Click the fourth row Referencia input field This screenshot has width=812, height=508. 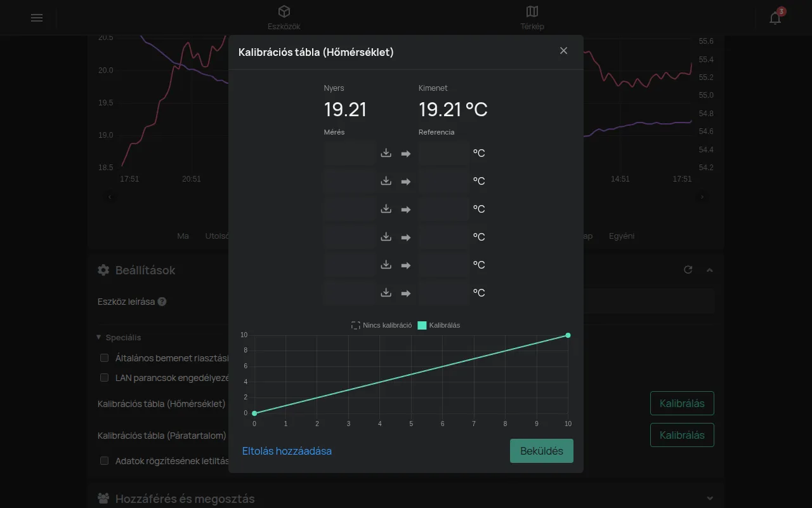(x=443, y=237)
